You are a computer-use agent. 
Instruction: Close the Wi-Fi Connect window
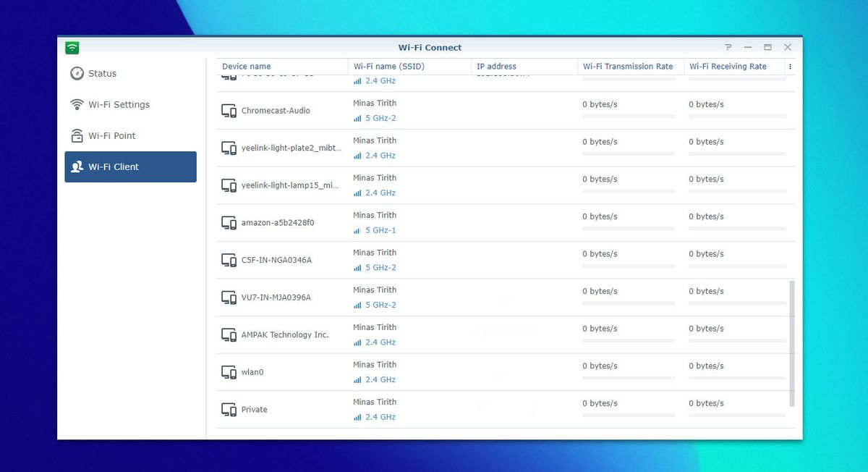[x=788, y=48]
